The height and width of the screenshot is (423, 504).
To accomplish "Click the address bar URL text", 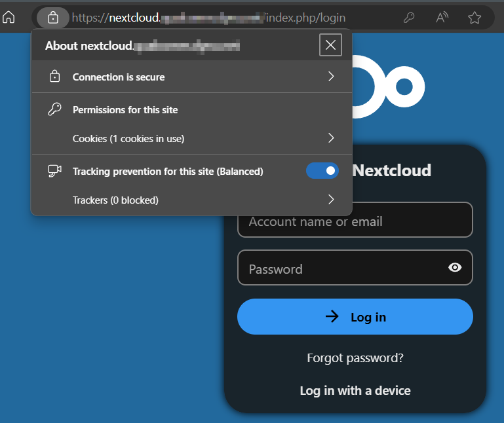I will (x=208, y=18).
